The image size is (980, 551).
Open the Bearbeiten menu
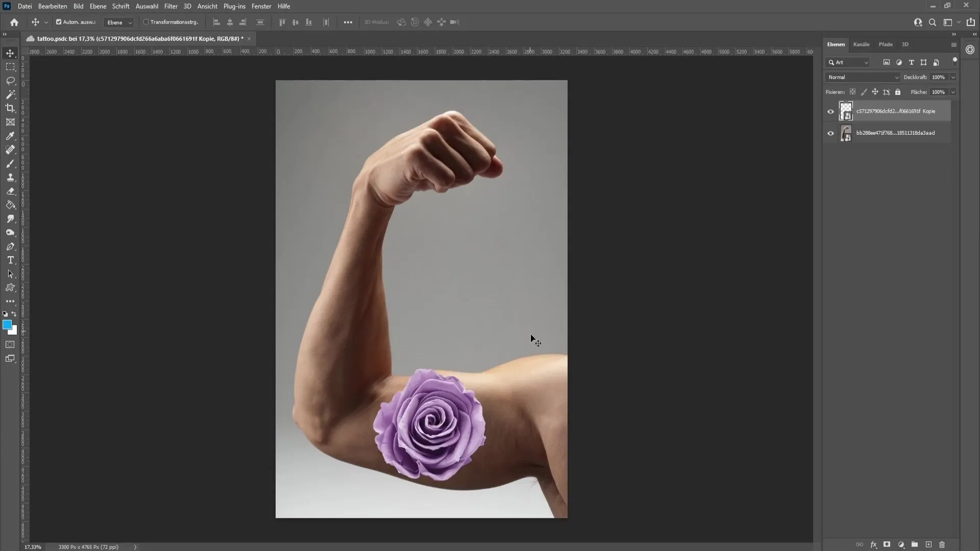click(53, 6)
